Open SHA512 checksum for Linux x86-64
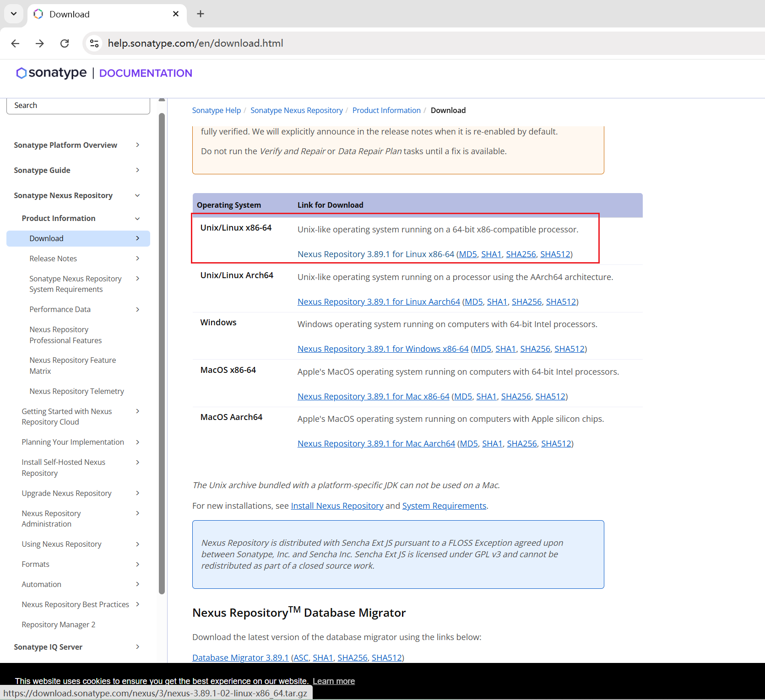765x700 pixels. [555, 254]
